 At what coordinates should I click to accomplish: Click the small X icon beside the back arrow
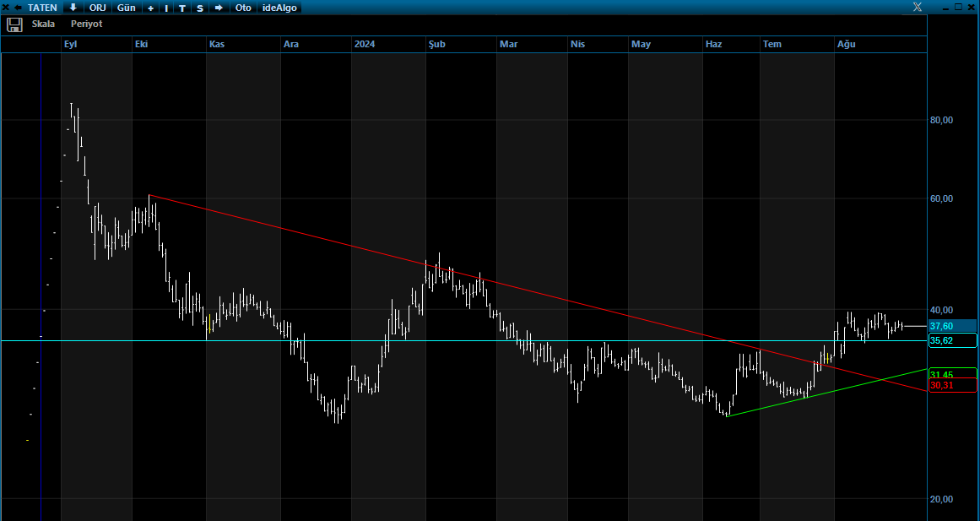tap(6, 8)
